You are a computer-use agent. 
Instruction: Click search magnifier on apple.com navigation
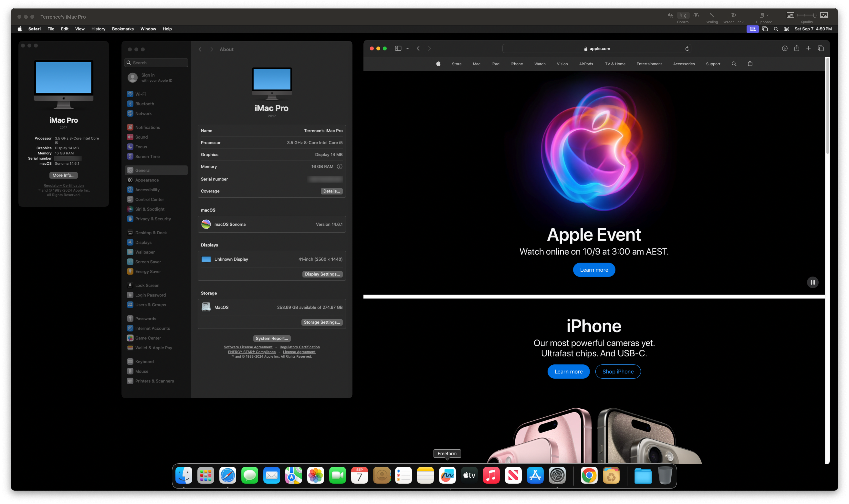point(734,63)
